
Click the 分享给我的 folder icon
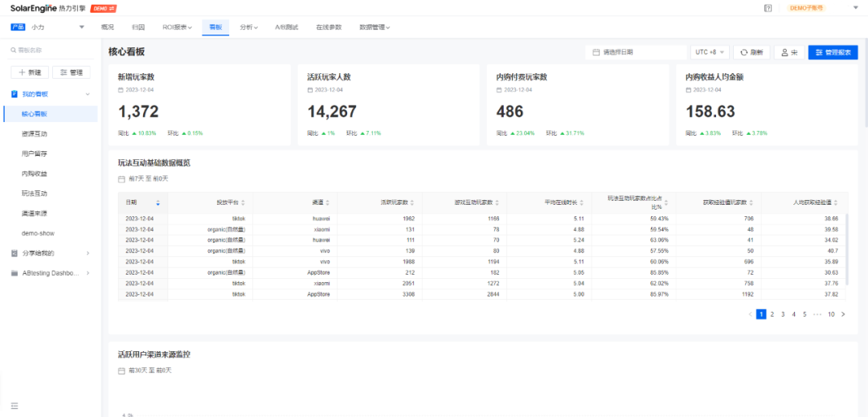(x=14, y=253)
